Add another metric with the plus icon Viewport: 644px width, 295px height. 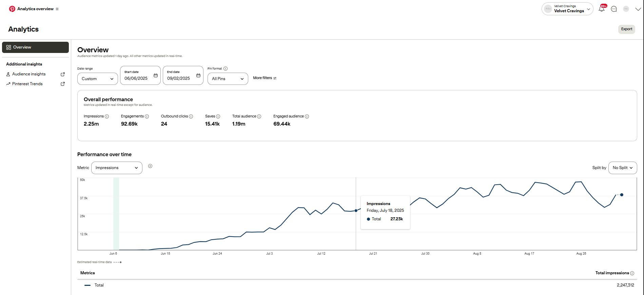pyautogui.click(x=150, y=166)
